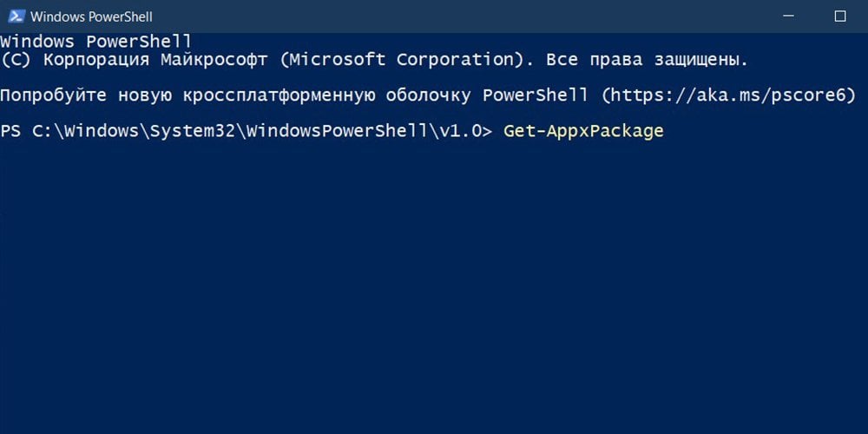Click the word Корпорация in copyright line
Image resolution: width=868 pixels, height=434 pixels.
tap(96, 60)
